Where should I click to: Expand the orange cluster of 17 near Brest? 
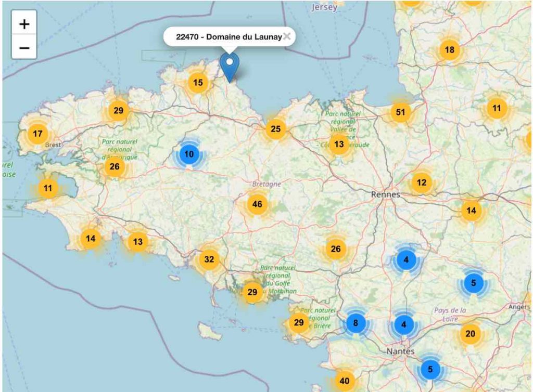pos(37,134)
